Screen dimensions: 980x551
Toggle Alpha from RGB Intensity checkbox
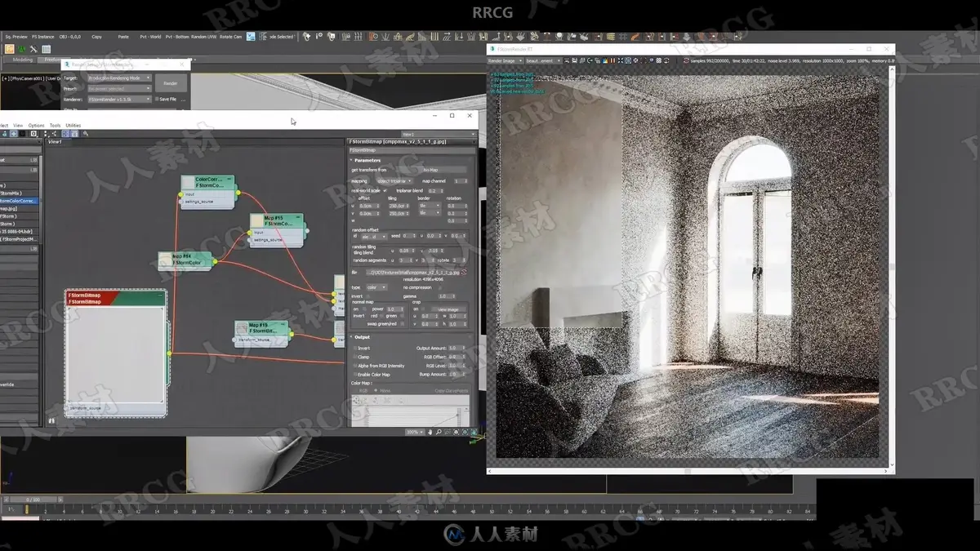click(355, 366)
